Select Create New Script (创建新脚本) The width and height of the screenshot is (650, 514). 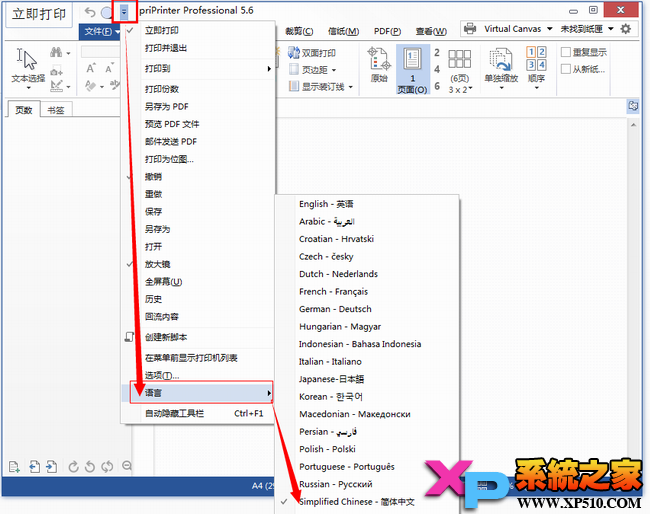(198, 337)
